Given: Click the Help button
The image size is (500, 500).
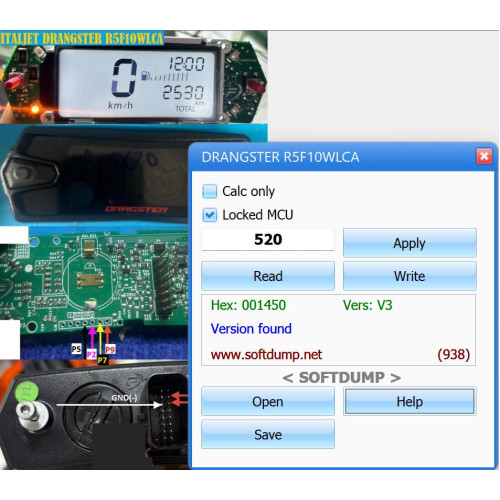Looking at the screenshot, I should (x=410, y=401).
